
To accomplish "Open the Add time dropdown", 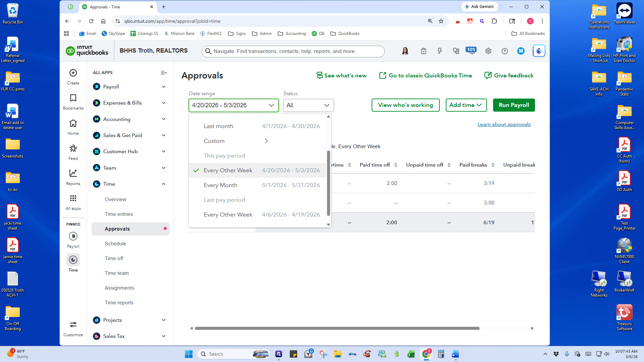I will [x=466, y=105].
